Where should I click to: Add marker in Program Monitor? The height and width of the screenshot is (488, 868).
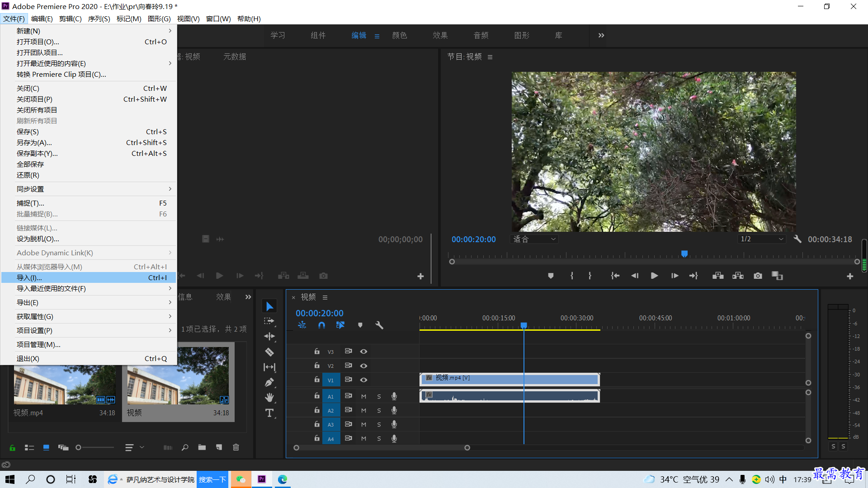pyautogui.click(x=551, y=276)
